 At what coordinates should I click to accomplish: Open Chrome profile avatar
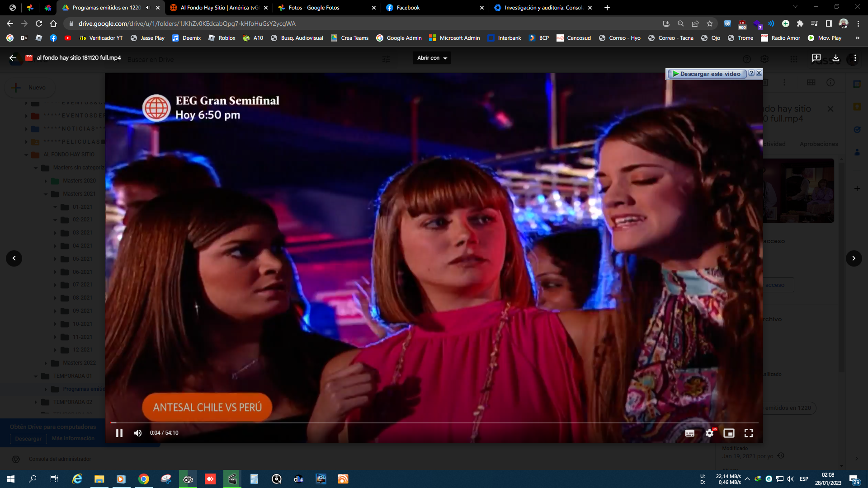(x=843, y=23)
